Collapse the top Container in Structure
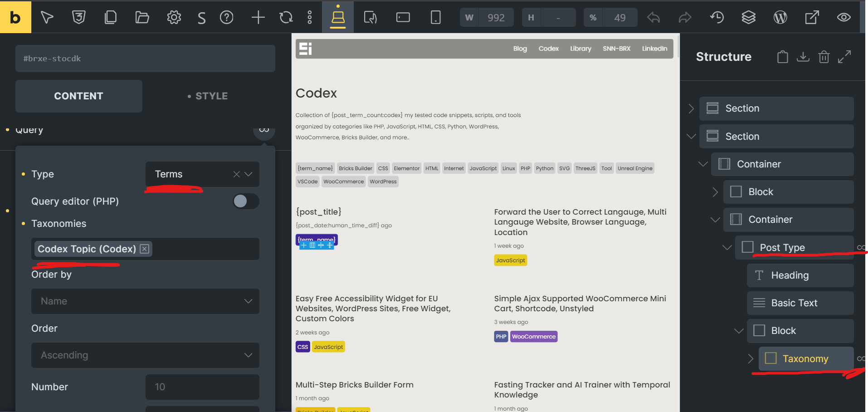868x412 pixels. (703, 164)
